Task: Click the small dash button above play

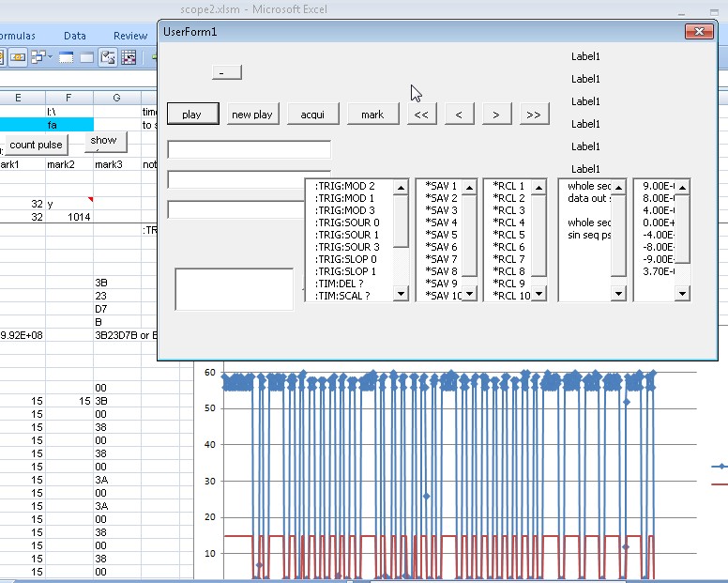Action: pos(226,72)
